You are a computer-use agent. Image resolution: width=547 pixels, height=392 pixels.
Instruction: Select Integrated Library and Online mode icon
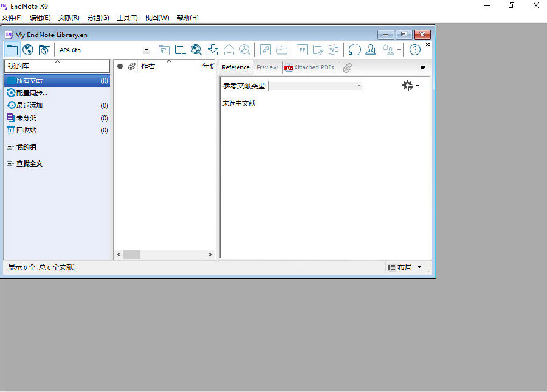pos(44,50)
